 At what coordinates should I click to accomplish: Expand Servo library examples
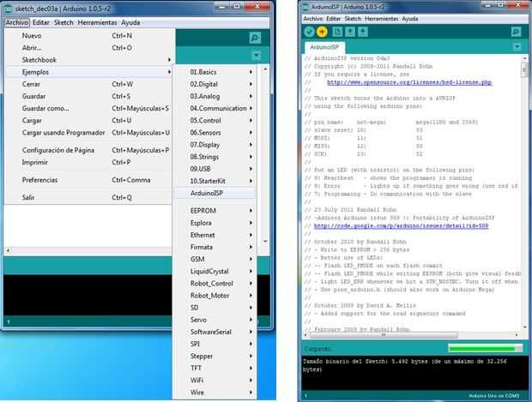point(215,320)
